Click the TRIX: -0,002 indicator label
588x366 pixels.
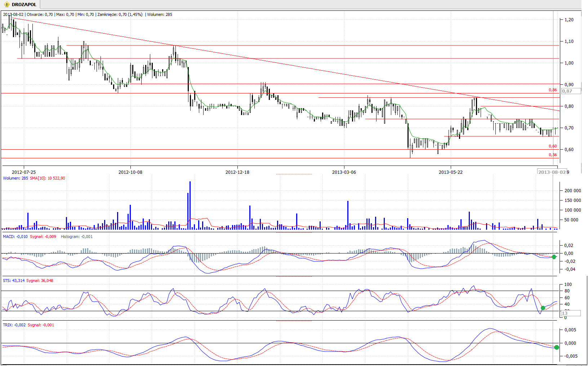[x=14, y=325]
